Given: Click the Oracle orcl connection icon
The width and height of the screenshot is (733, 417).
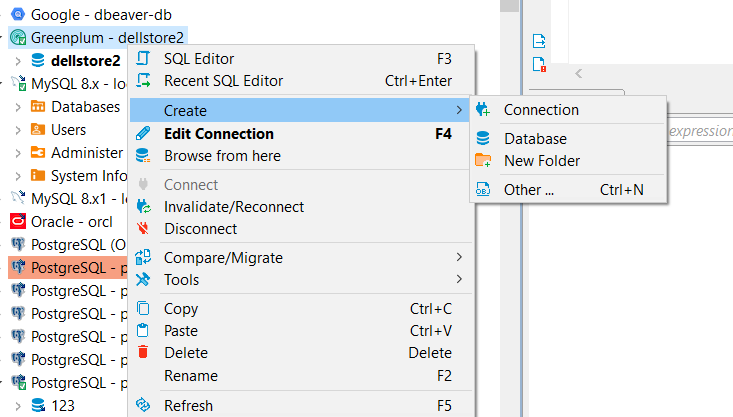Looking at the screenshot, I should tap(18, 221).
